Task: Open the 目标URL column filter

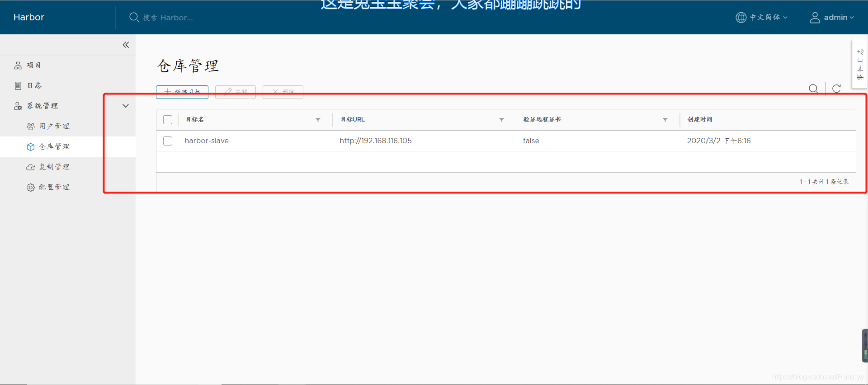Action: (x=501, y=120)
